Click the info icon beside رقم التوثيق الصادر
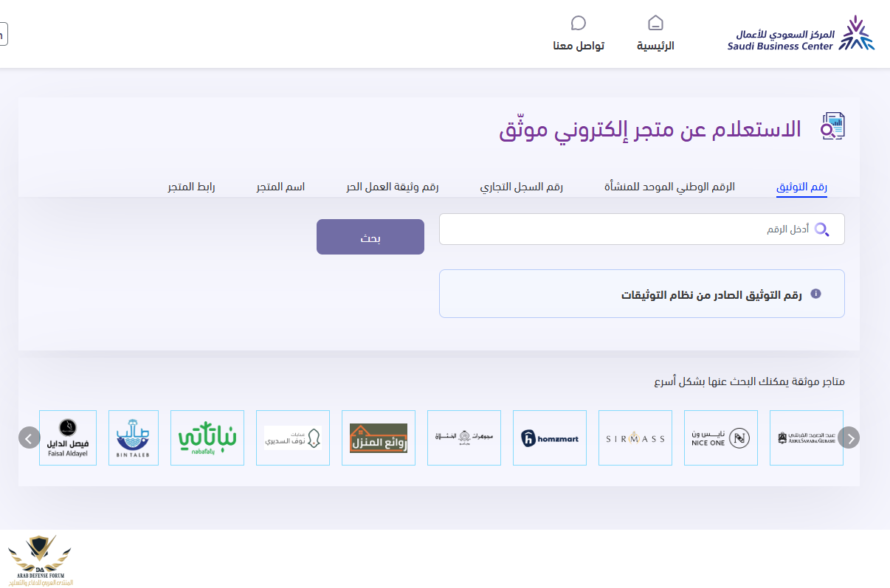This screenshot has height=588, width=890. pos(815,294)
